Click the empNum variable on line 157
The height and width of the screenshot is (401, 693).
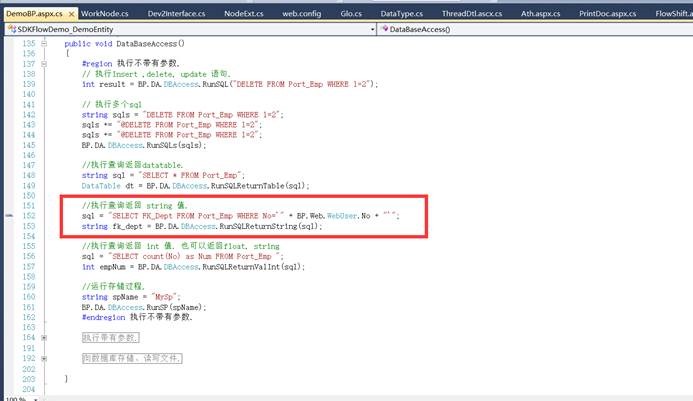[112, 267]
